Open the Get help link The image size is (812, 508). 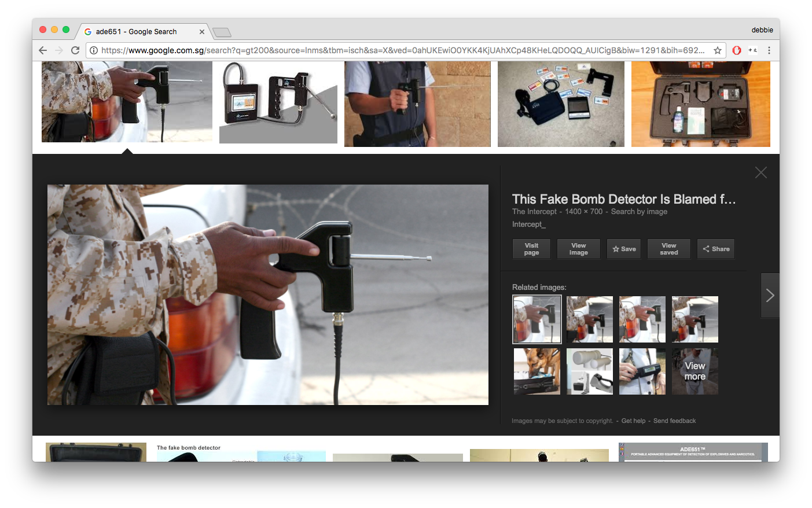(x=633, y=421)
